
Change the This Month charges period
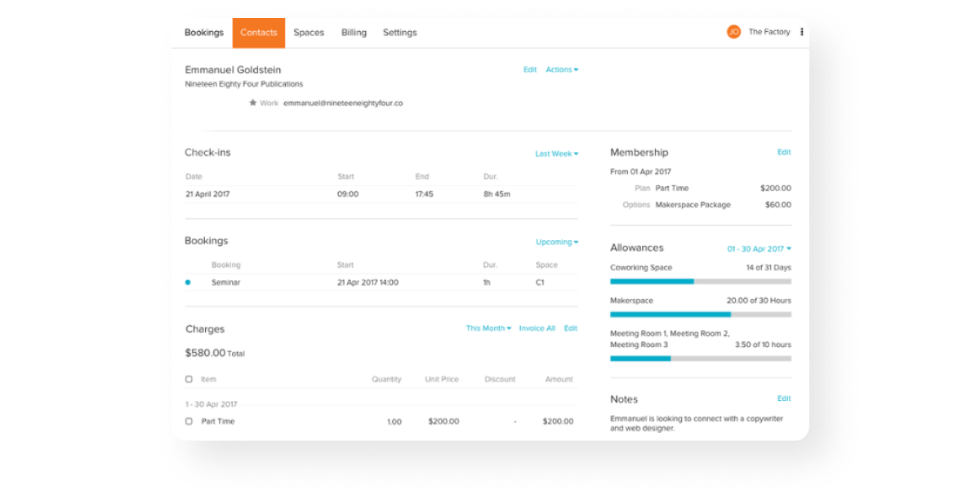(488, 328)
